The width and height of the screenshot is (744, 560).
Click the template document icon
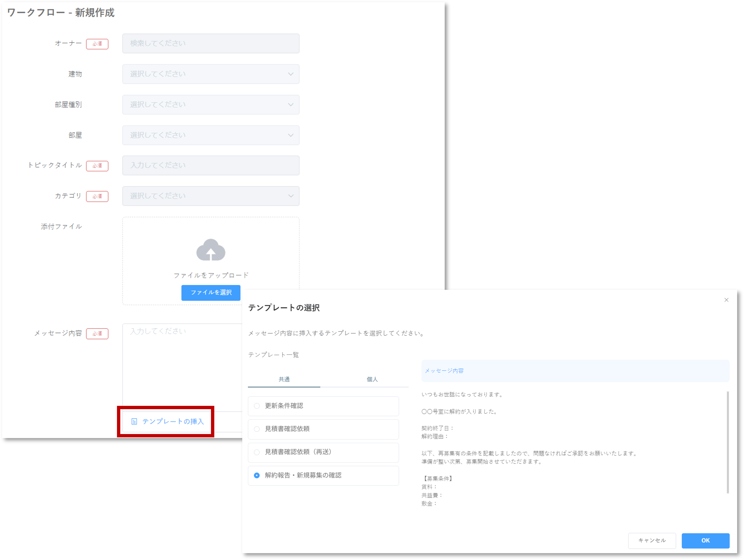point(134,421)
